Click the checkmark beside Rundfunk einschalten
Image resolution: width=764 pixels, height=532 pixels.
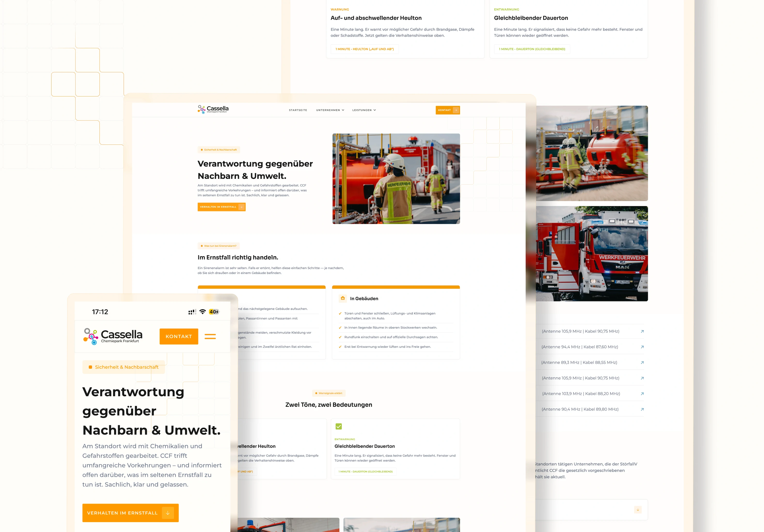click(x=340, y=337)
